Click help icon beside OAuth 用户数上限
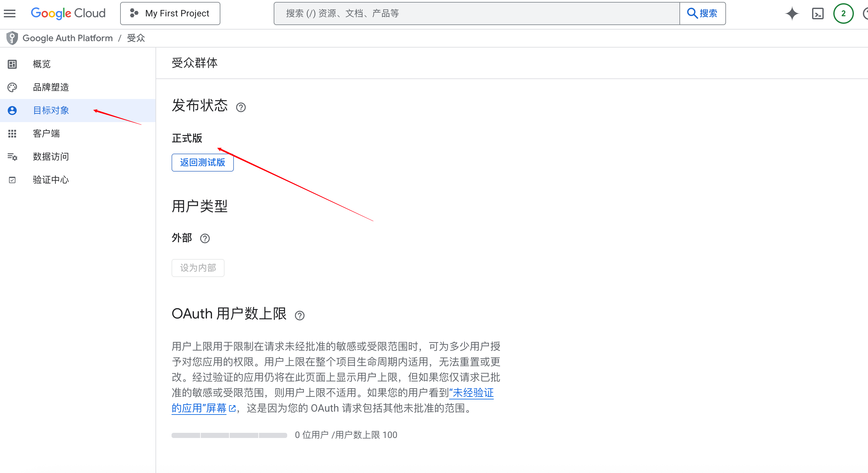The image size is (868, 473). (299, 316)
